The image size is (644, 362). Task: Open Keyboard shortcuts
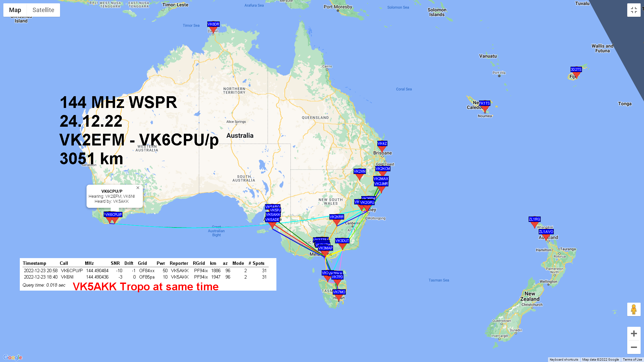coord(563,360)
